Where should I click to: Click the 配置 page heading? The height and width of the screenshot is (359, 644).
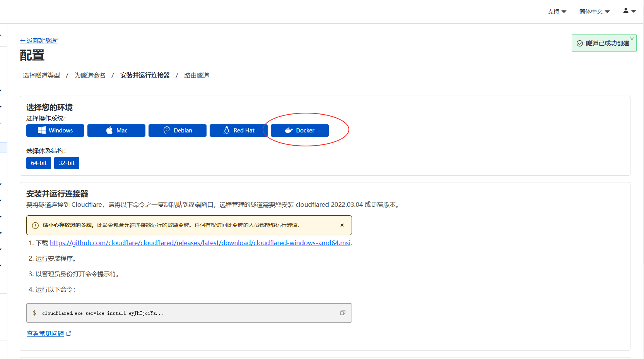point(32,55)
